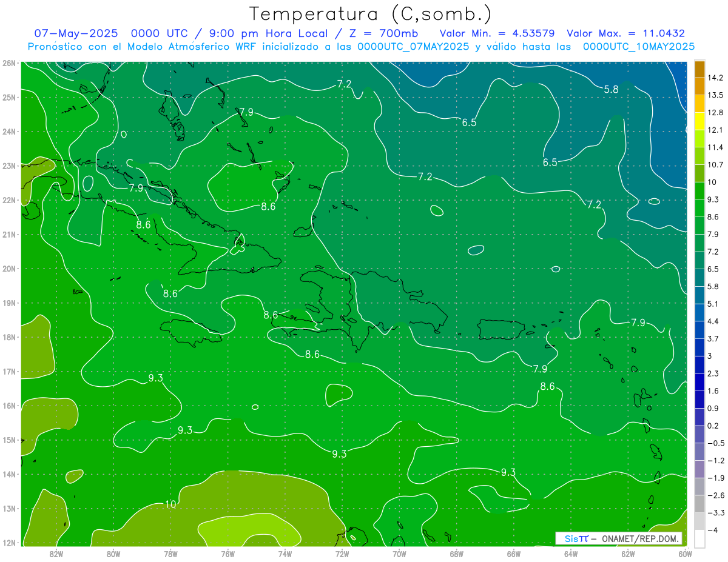This screenshot has height=562, width=728.
Task: Click the 0.9 color scale label
Action: (713, 408)
